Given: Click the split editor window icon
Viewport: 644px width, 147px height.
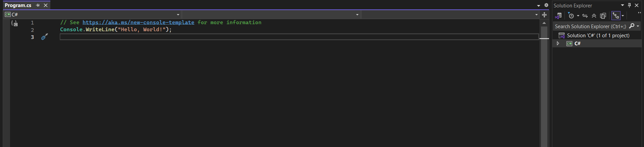Looking at the screenshot, I should click(x=544, y=15).
